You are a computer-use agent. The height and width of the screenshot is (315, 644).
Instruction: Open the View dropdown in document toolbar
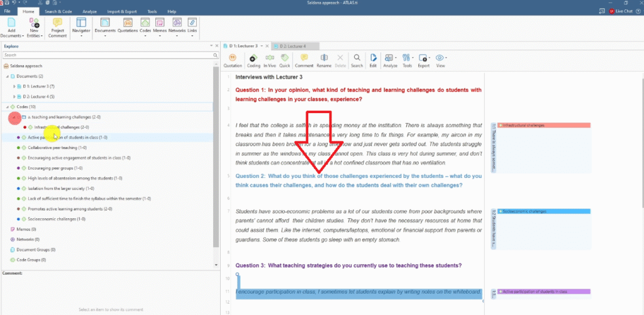(x=440, y=60)
